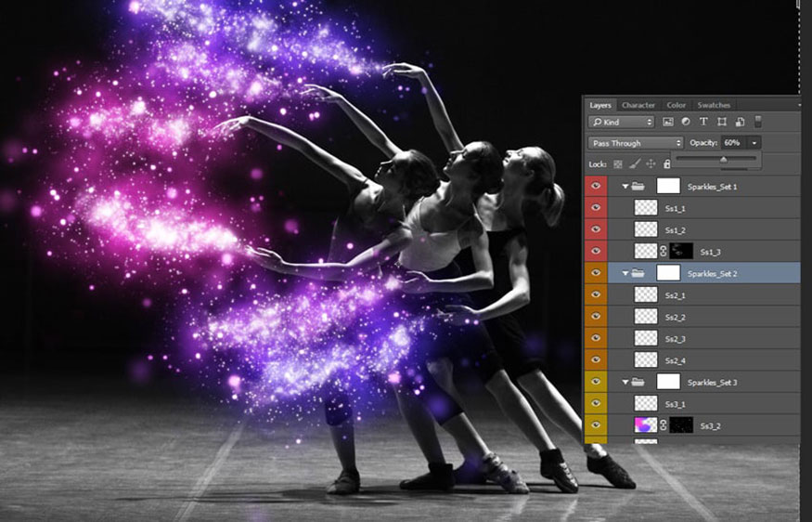Filter for adjustment layers icon
This screenshot has width=812, height=522.
[686, 122]
